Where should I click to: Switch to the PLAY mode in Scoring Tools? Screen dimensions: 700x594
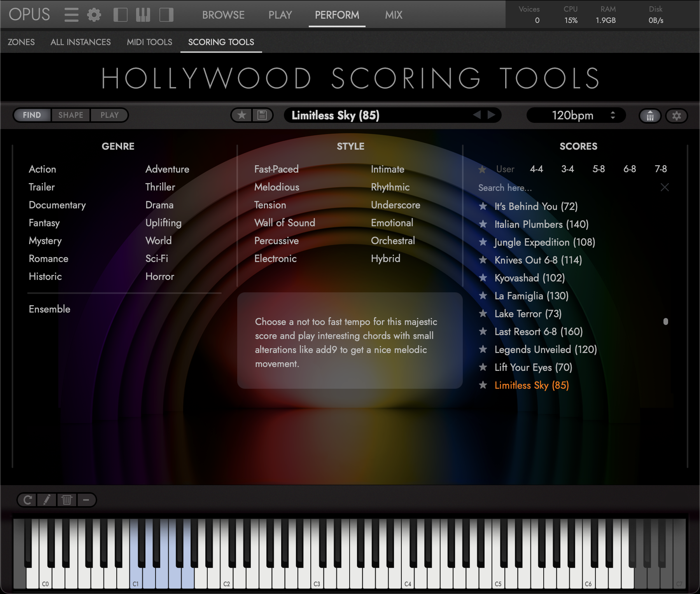(x=109, y=115)
